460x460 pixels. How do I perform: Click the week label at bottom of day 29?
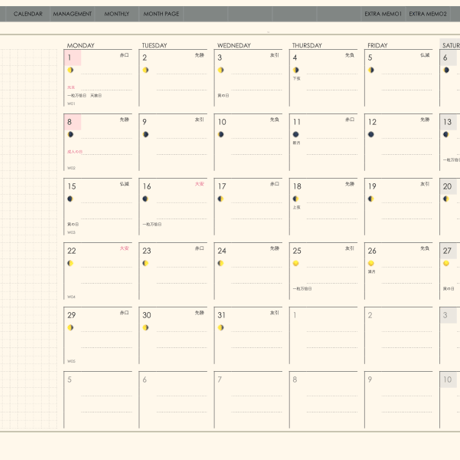point(71,361)
